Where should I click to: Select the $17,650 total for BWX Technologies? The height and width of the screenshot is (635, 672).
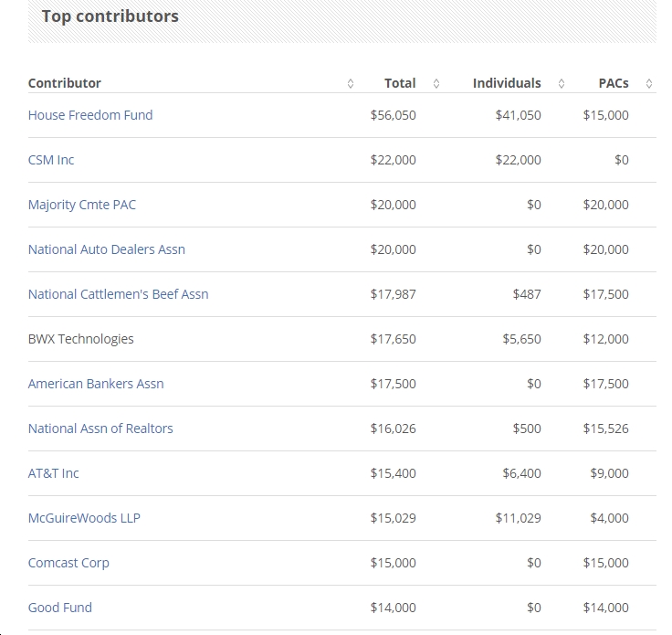pos(393,339)
